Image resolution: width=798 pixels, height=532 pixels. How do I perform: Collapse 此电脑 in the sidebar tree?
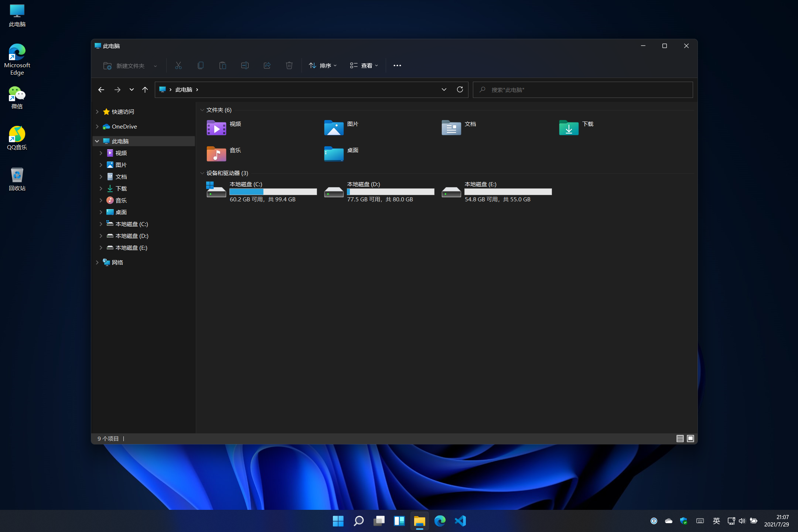click(97, 141)
